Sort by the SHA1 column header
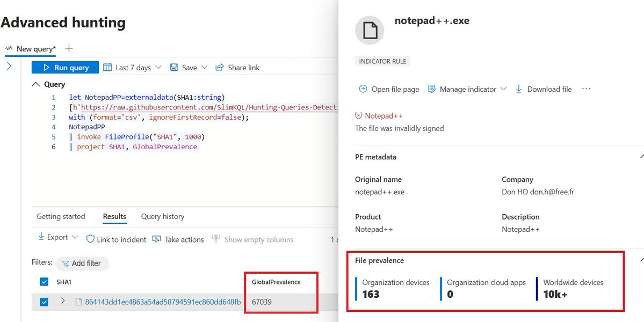The width and height of the screenshot is (644, 322). 64,282
